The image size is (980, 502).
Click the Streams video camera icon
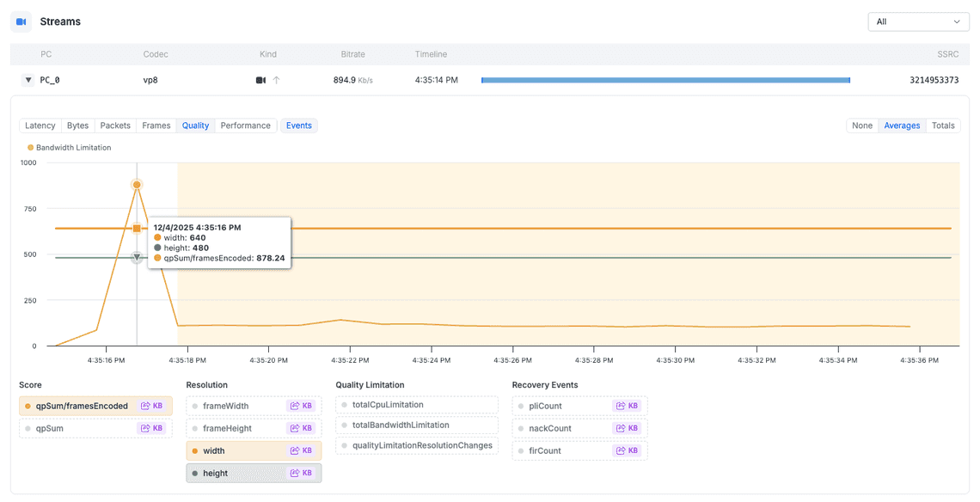point(21,21)
